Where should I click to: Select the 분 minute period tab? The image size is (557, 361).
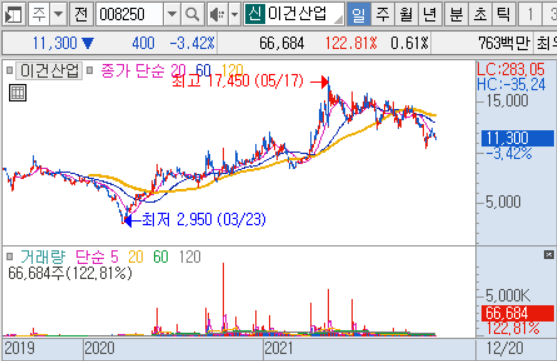click(456, 15)
